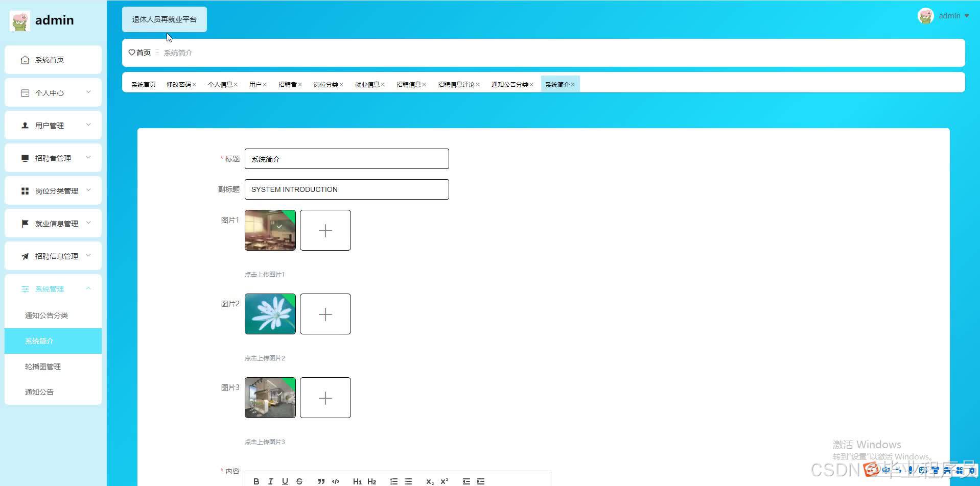980x486 pixels.
Task: Close the 个人信息 tab
Action: click(x=236, y=85)
